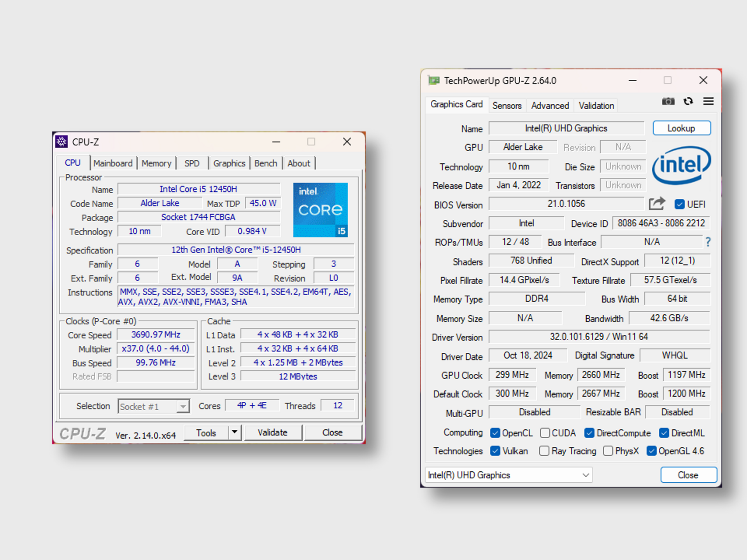Toggle the DirectCompute checkbox

tap(589, 433)
